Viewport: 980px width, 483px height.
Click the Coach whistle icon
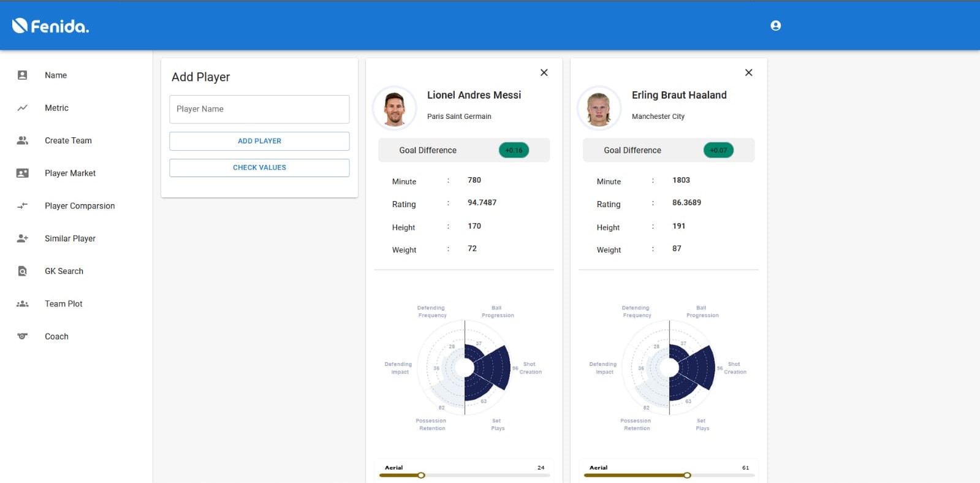tap(23, 337)
